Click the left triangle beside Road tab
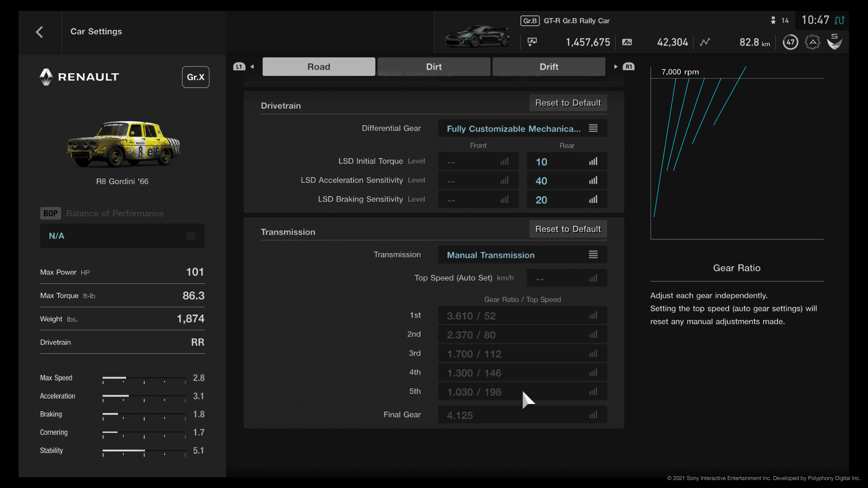 [252, 66]
